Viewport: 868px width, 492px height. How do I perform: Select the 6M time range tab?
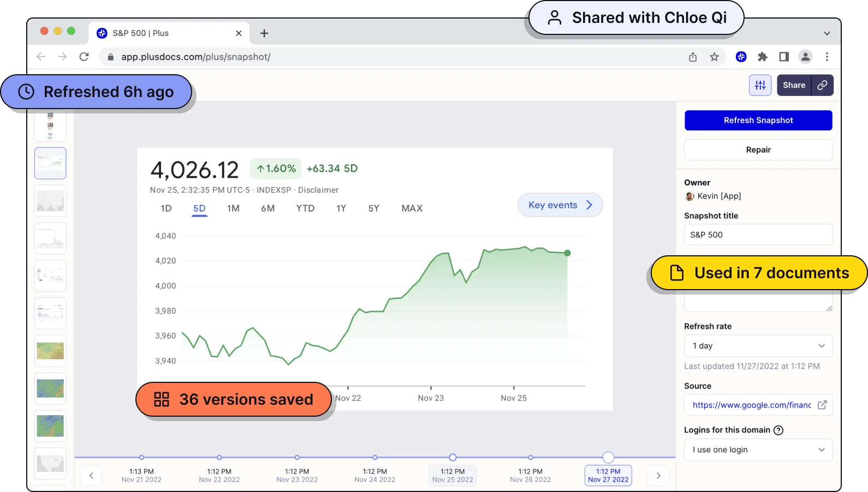click(x=267, y=208)
